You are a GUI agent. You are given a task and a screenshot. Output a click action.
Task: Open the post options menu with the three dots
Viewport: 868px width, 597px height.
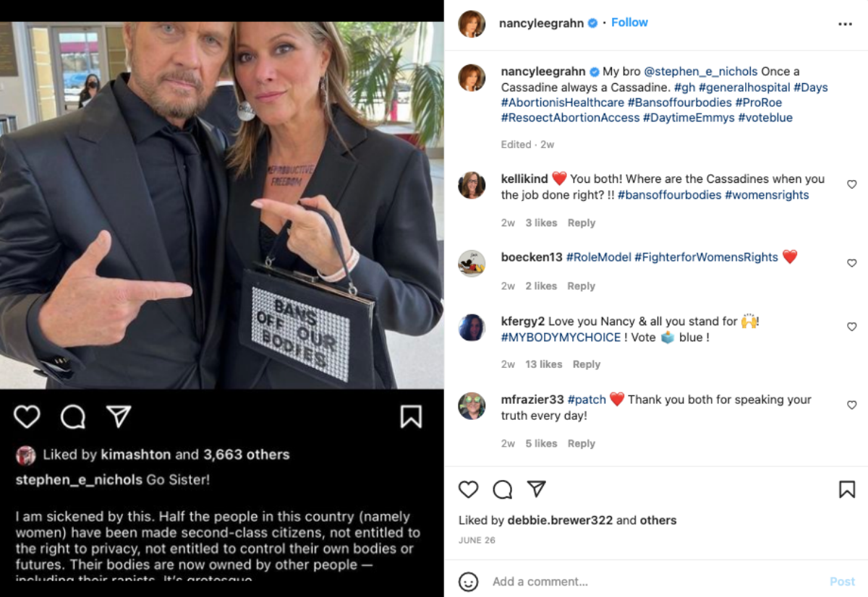845,24
